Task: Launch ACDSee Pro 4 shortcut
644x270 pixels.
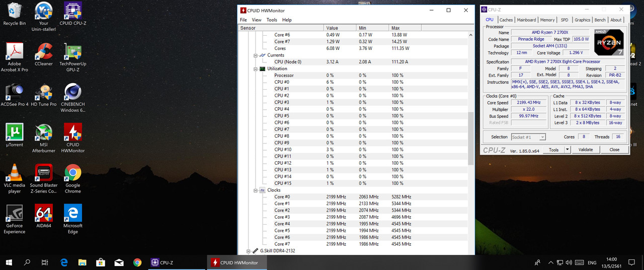Action: click(14, 95)
